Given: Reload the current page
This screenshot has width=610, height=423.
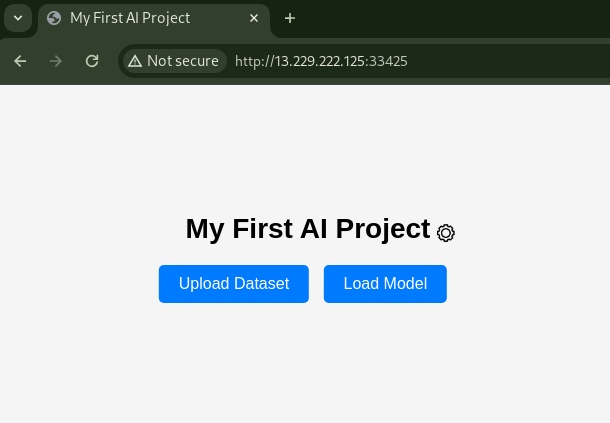Looking at the screenshot, I should [92, 61].
